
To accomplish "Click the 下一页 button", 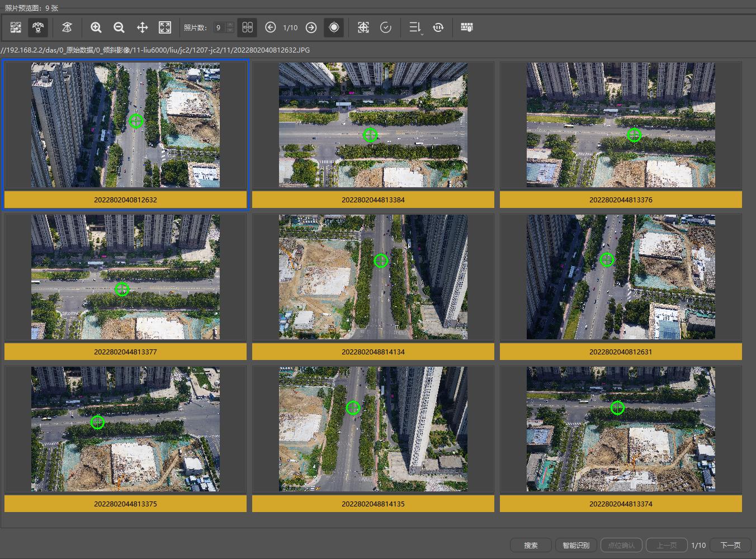I will pyautogui.click(x=730, y=545).
